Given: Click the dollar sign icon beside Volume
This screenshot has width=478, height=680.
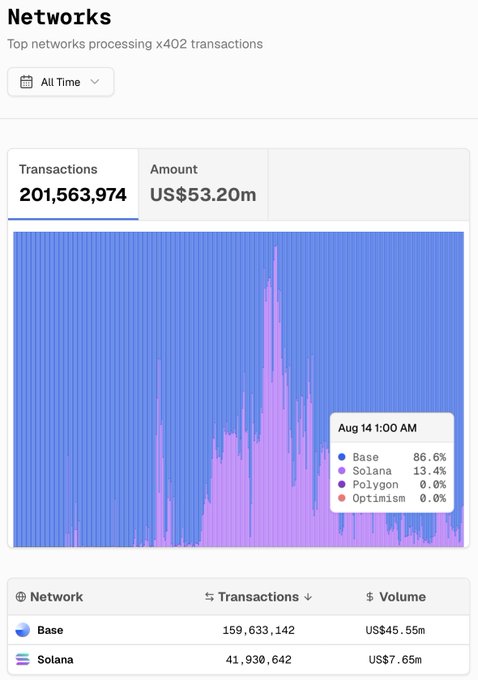Looking at the screenshot, I should 370,597.
